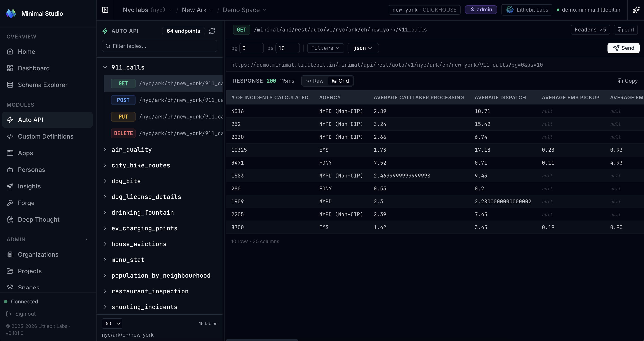Click the Minimal Studio logo
The width and height of the screenshot is (644, 341).
(11, 14)
